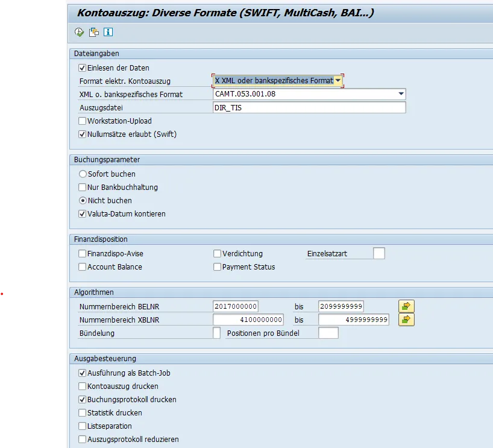Viewport: 493px width, 448px height.
Task: Enable the Workstation-Upload checkbox
Action: (83, 121)
